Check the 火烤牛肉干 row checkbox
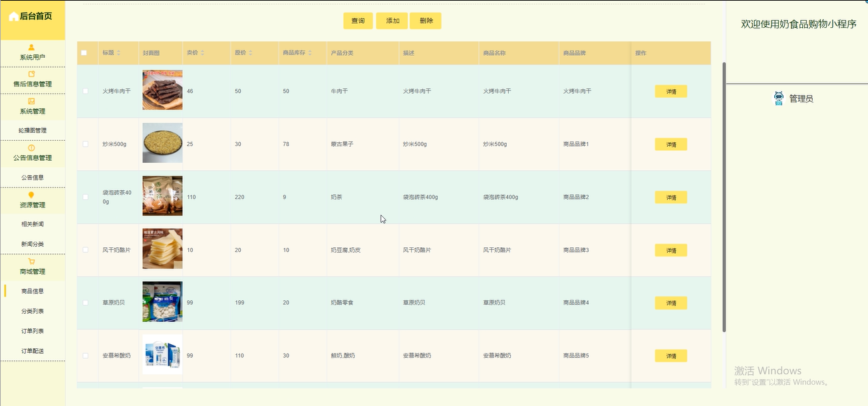Image resolution: width=868 pixels, height=406 pixels. [x=85, y=91]
